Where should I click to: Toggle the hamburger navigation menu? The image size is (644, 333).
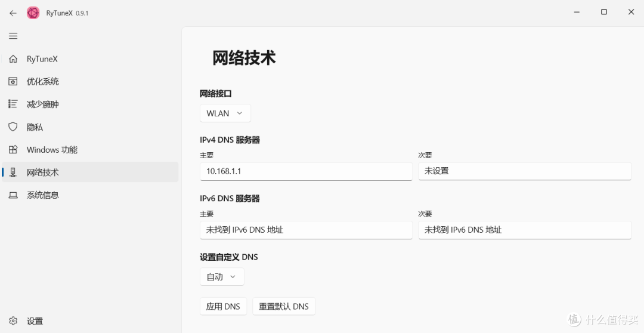pos(13,36)
